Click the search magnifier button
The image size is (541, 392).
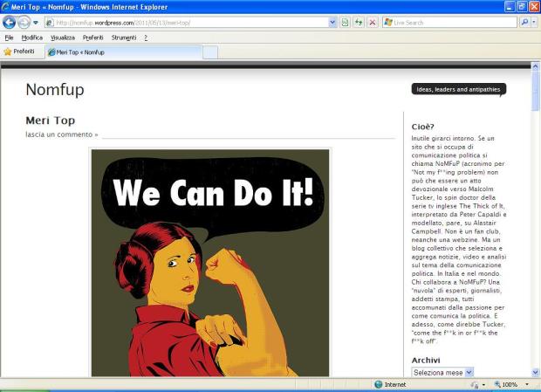tap(524, 23)
